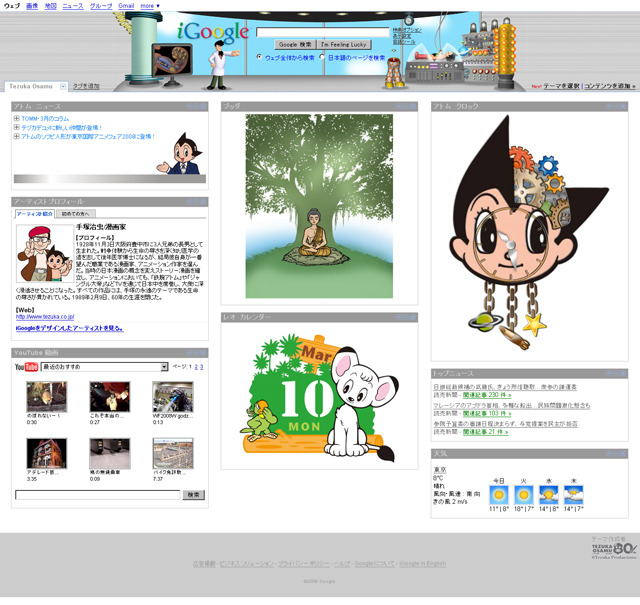The width and height of the screenshot is (640, 605).
Task: Open the トップニュース gadget menu arrow
Action: click(609, 373)
